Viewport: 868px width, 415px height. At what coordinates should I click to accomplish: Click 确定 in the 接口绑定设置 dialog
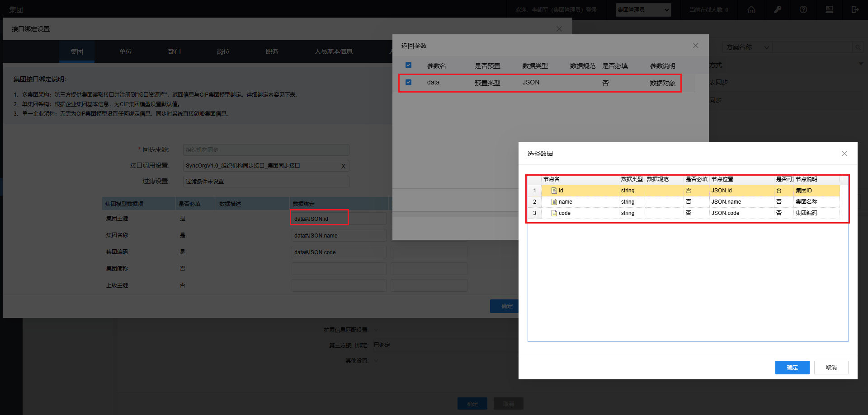505,306
